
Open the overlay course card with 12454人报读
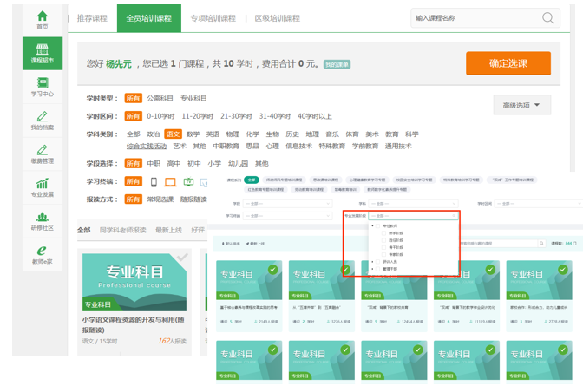pos(394,296)
